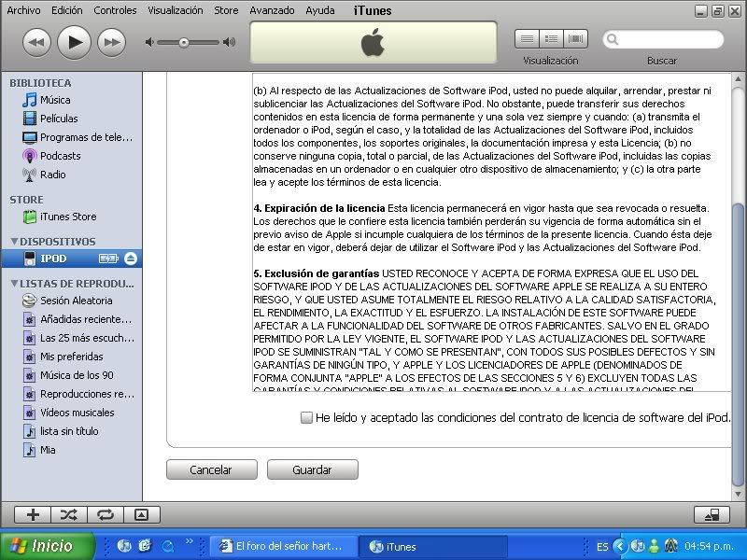
Task: Click the IPOD battery charging icon
Action: (x=108, y=259)
